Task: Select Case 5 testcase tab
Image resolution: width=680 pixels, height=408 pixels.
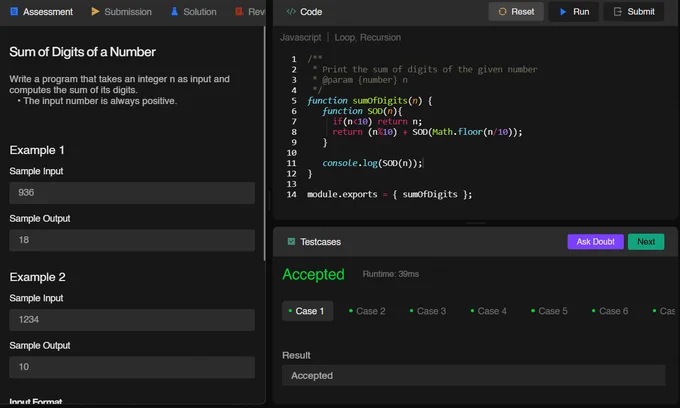Action: pos(549,311)
